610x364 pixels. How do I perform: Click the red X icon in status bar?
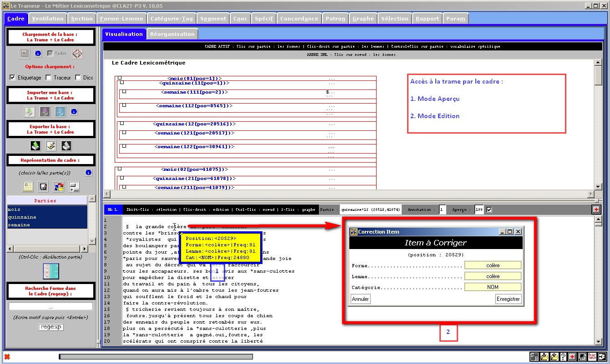tap(7, 356)
